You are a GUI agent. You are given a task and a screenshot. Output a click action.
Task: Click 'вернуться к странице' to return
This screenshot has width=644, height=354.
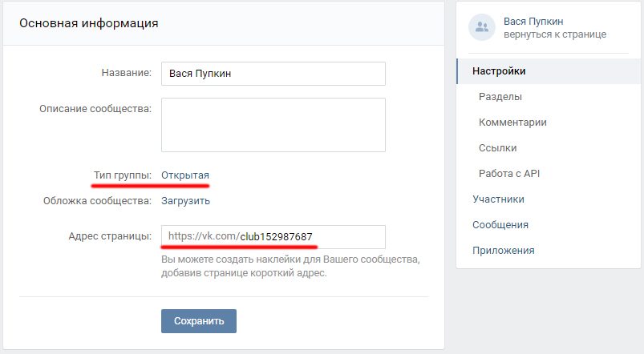point(555,34)
